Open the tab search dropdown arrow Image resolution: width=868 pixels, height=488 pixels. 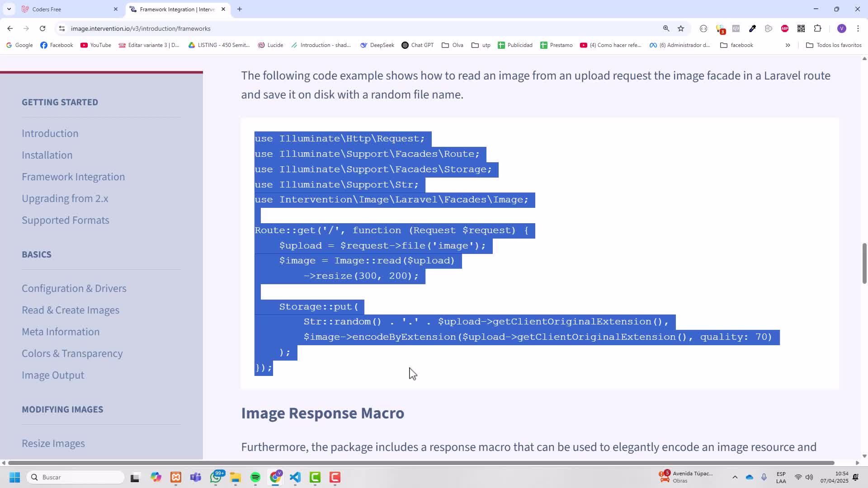pos(9,9)
